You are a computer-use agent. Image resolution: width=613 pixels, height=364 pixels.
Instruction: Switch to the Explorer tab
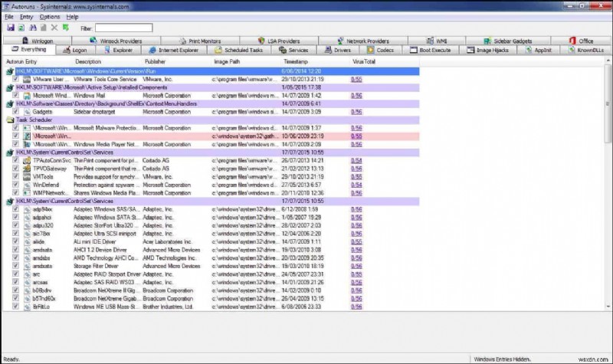pos(118,50)
